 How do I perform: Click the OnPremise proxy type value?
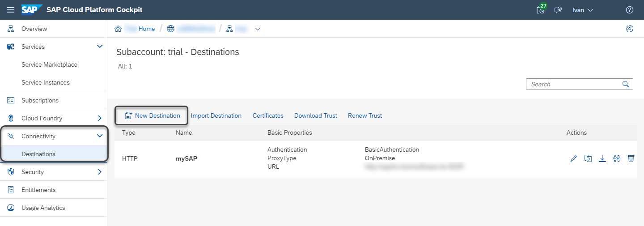(380, 158)
